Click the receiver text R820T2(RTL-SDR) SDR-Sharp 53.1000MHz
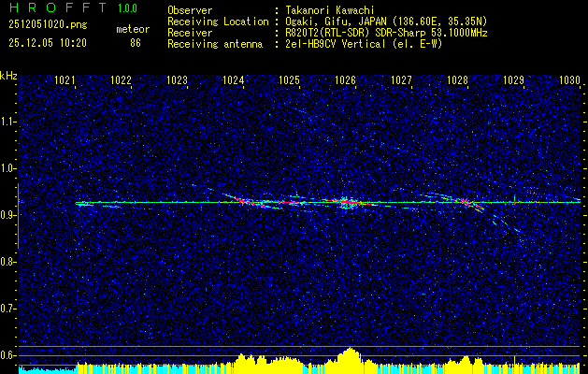This screenshot has height=374, width=588. tap(385, 33)
